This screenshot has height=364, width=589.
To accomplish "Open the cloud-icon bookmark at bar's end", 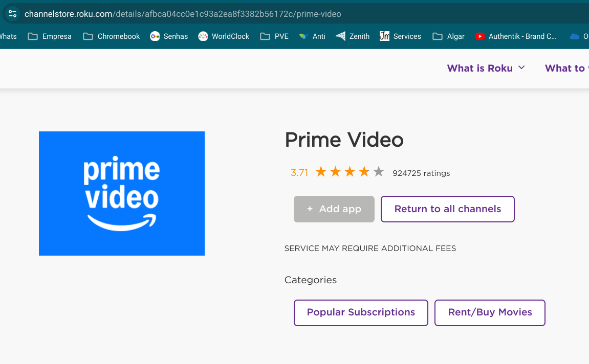I will (x=578, y=36).
